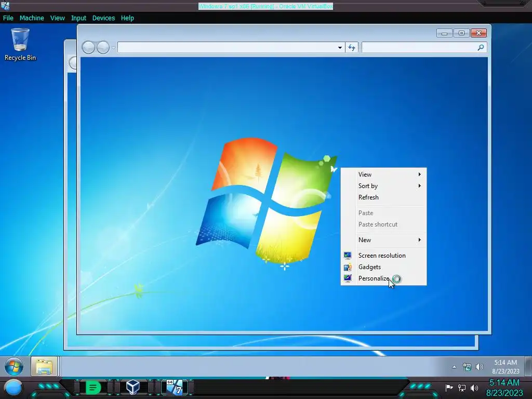
Task: Click the host volume speaker icon
Action: (474, 388)
